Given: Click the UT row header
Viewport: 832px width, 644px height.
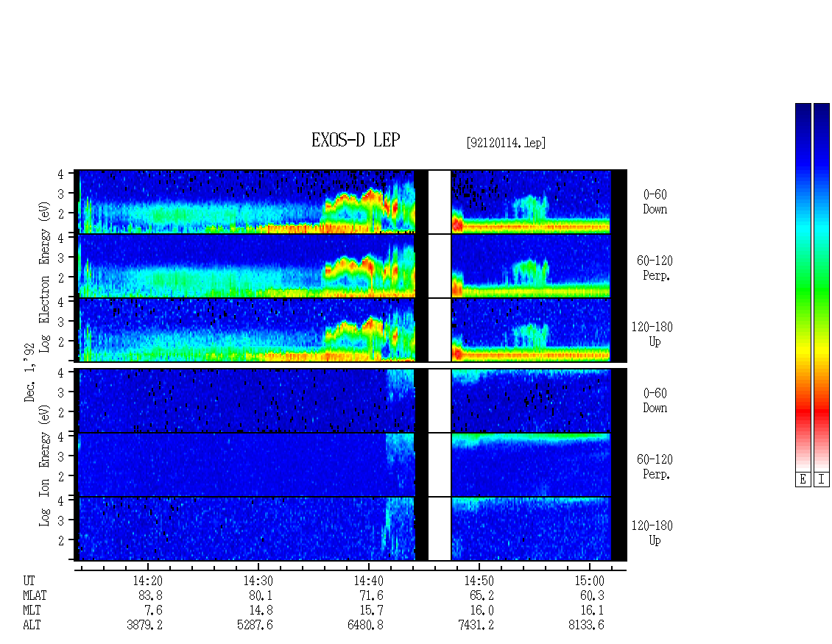Looking at the screenshot, I should (29, 581).
